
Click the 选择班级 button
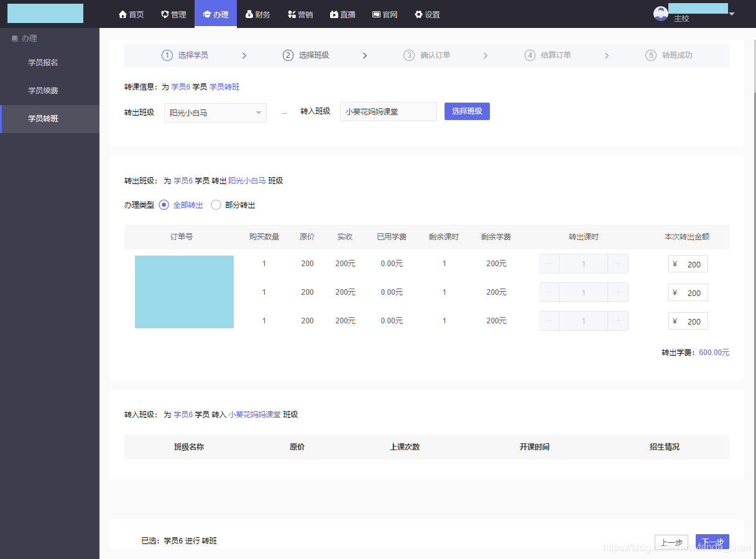pyautogui.click(x=467, y=111)
